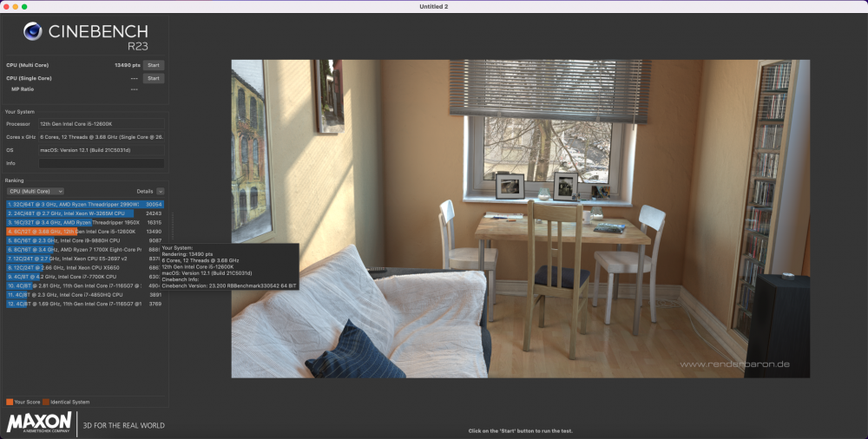Select the Core i9-9880H ranking row

(x=85, y=241)
